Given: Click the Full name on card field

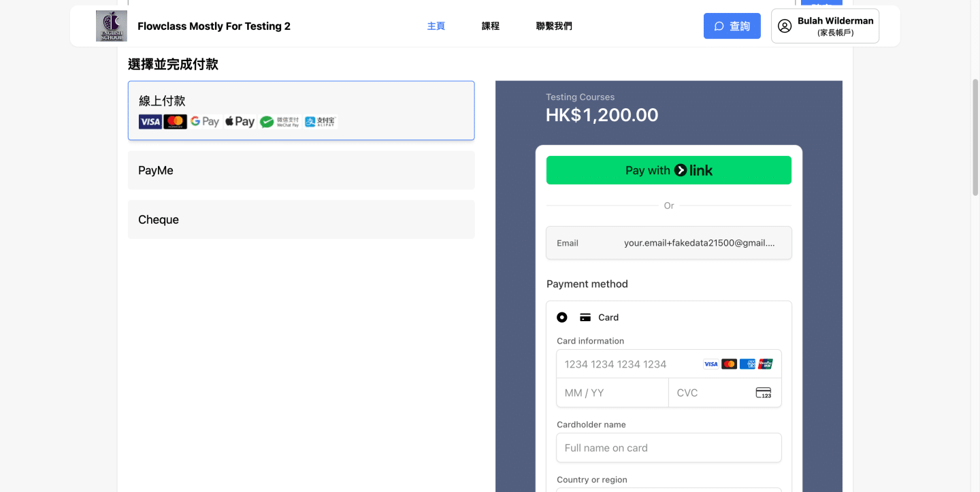Looking at the screenshot, I should point(669,448).
